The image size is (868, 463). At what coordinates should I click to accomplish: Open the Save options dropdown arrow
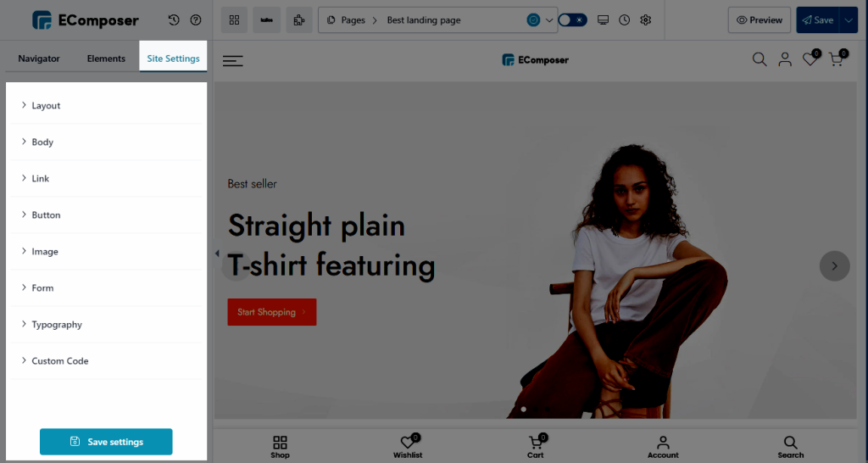coord(849,20)
